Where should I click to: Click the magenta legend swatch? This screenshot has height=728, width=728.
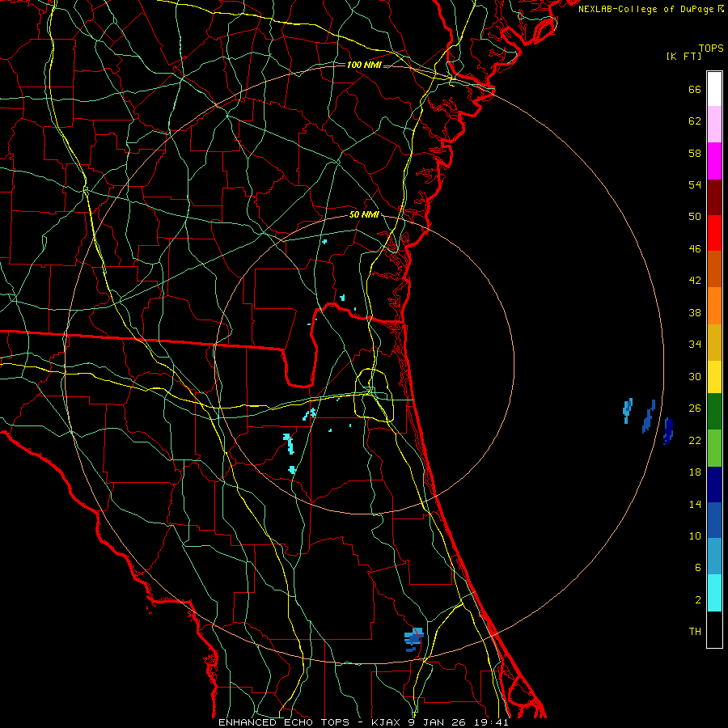click(714, 161)
